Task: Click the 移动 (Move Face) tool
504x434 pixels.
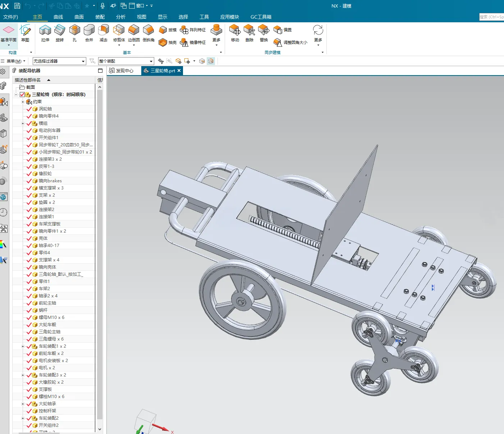Action: click(235, 33)
